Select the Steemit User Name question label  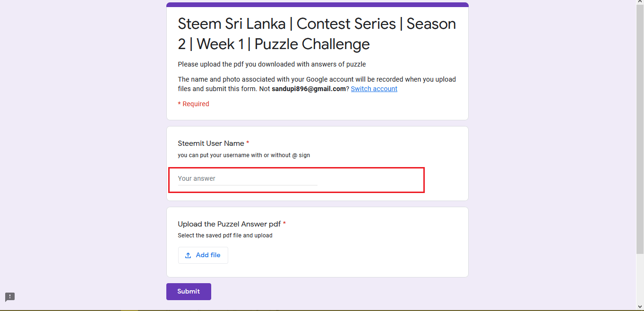(211, 143)
